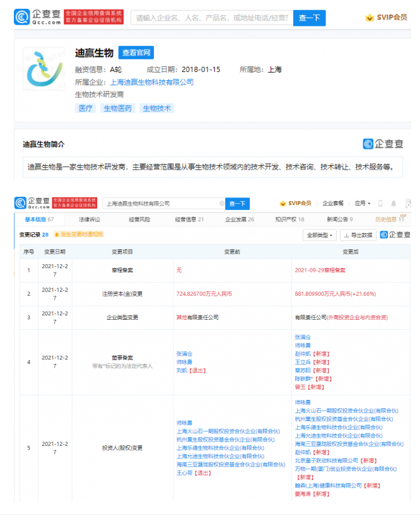Screen dimensions: 420x521
Task: Click the large 查一下 search button
Action: (310, 18)
